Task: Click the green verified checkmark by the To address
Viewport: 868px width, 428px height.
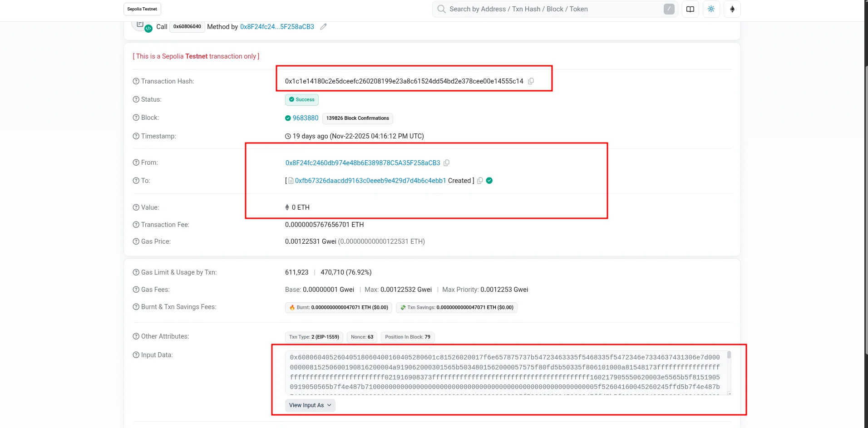Action: (x=488, y=180)
